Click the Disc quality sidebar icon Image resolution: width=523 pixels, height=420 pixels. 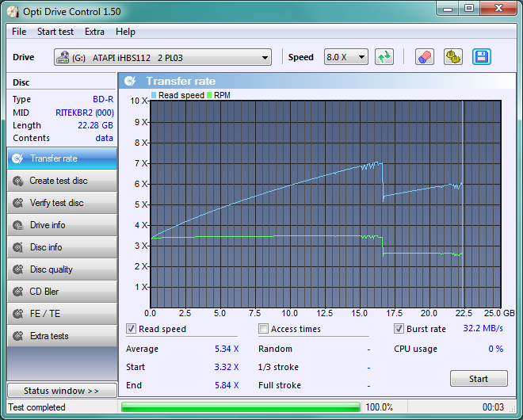[17, 269]
